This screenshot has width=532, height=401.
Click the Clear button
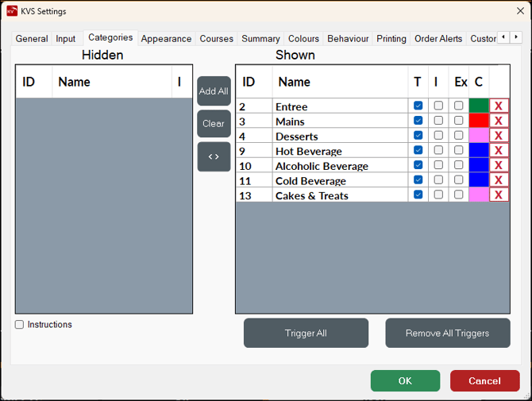point(214,124)
